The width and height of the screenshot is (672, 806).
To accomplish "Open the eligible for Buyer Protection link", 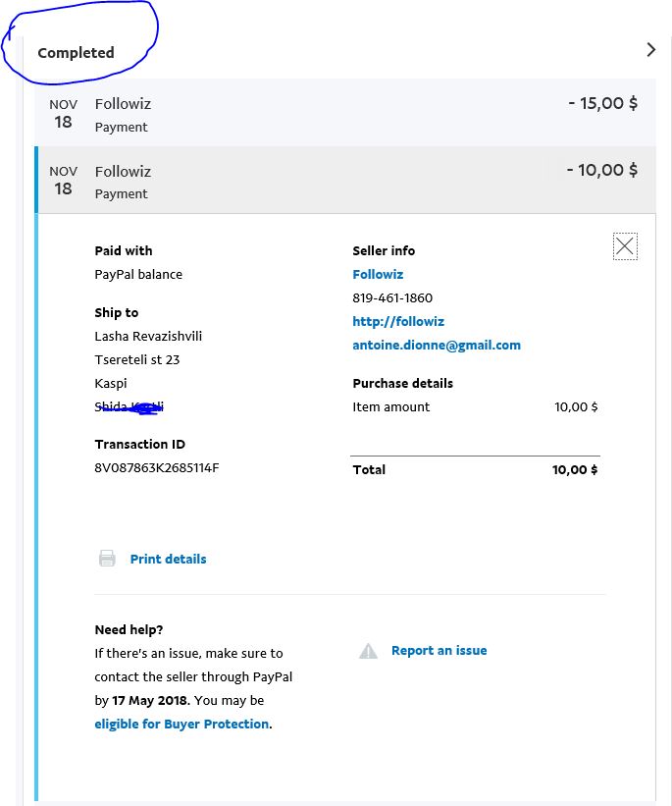I will (x=181, y=724).
